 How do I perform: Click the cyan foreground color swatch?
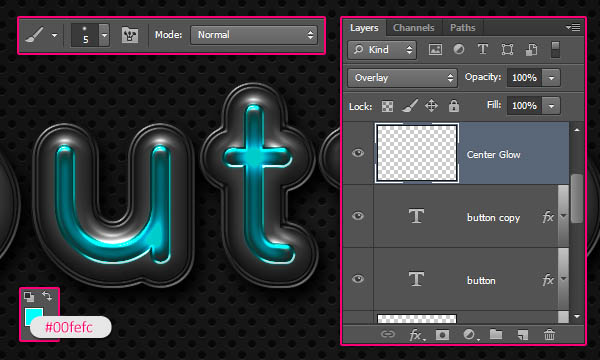33,314
